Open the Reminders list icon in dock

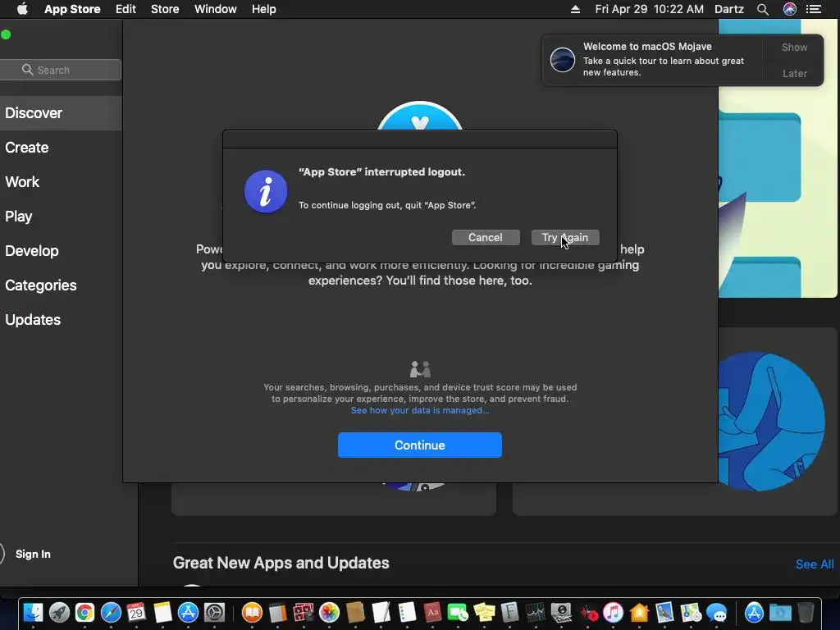[407, 612]
